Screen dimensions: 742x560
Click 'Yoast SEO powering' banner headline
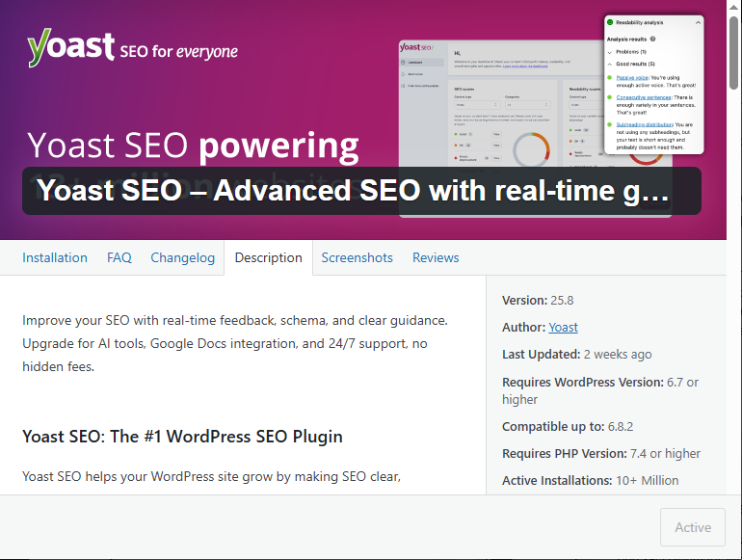tap(193, 145)
